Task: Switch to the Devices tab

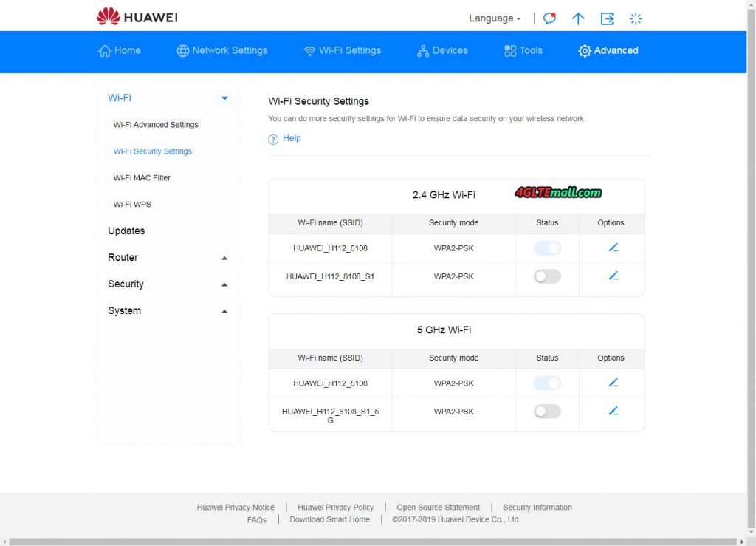Action: point(441,51)
